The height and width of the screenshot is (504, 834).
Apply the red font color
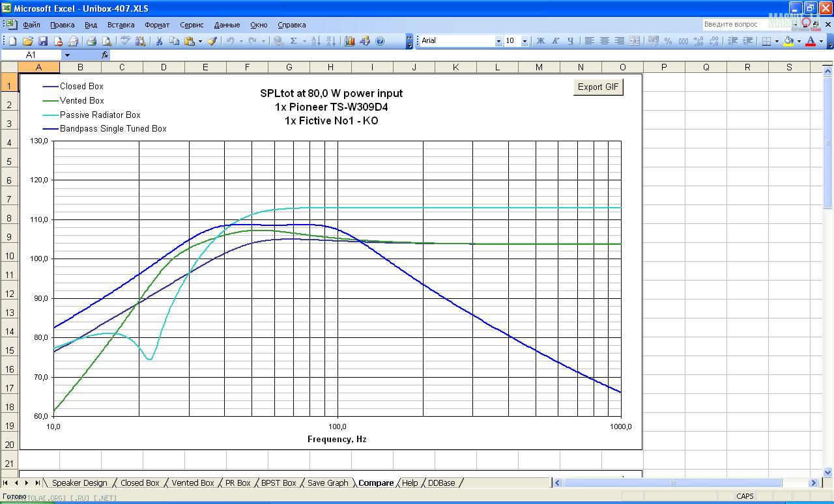point(811,41)
